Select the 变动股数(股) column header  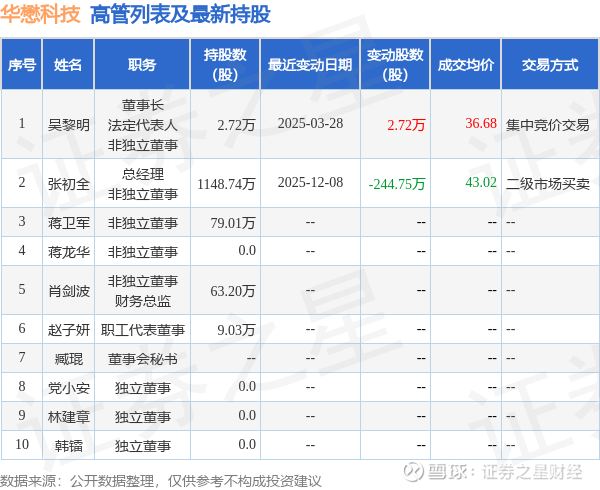(x=395, y=65)
